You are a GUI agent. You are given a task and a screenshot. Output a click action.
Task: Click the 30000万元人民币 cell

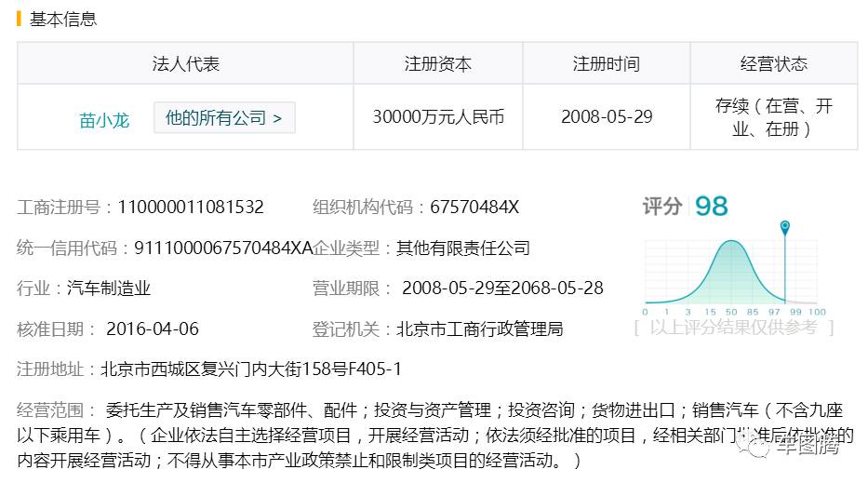click(x=438, y=117)
